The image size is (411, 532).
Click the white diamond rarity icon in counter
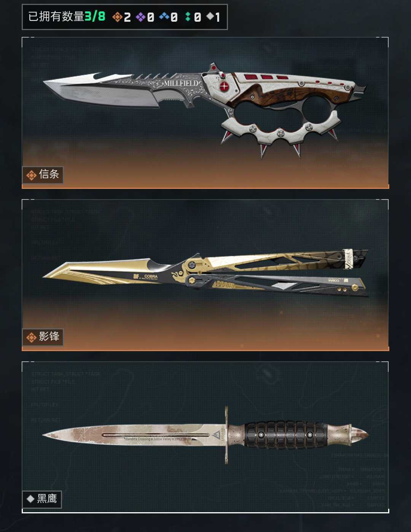[210, 16]
